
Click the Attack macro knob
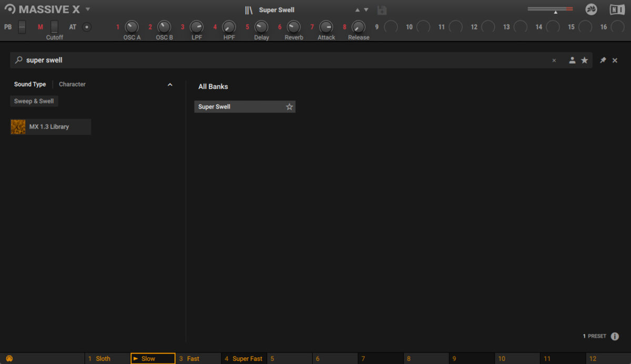pos(326,27)
